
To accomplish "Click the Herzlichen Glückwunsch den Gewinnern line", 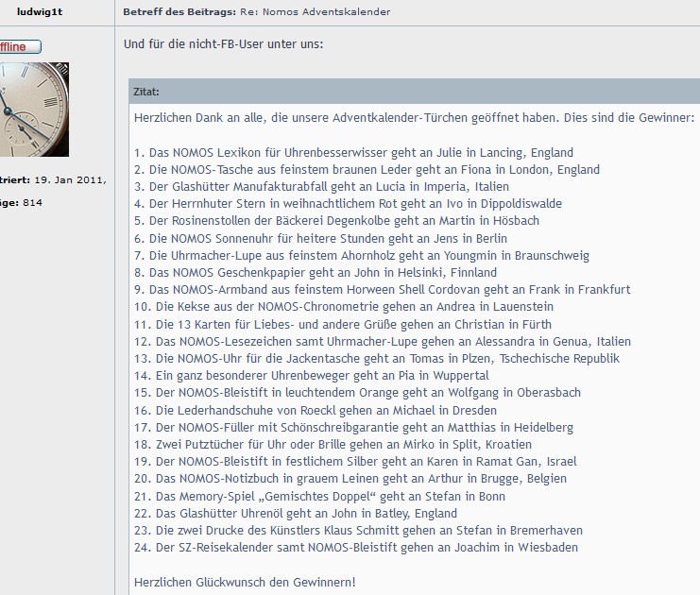I will (245, 582).
